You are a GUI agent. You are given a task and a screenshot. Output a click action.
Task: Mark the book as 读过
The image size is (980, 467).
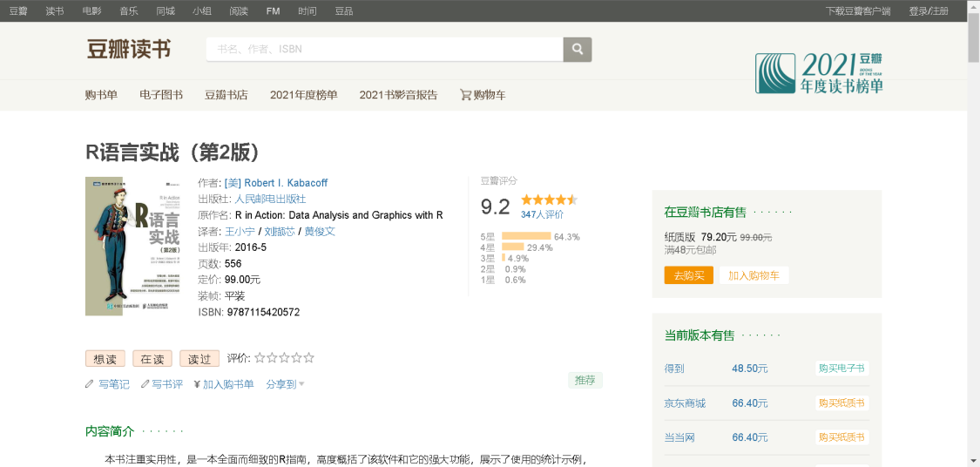[199, 359]
